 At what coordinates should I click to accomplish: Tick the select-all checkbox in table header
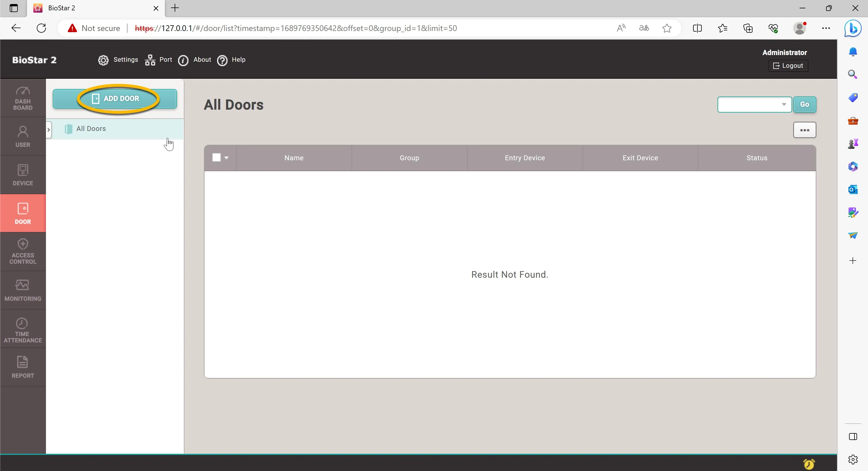coord(216,158)
